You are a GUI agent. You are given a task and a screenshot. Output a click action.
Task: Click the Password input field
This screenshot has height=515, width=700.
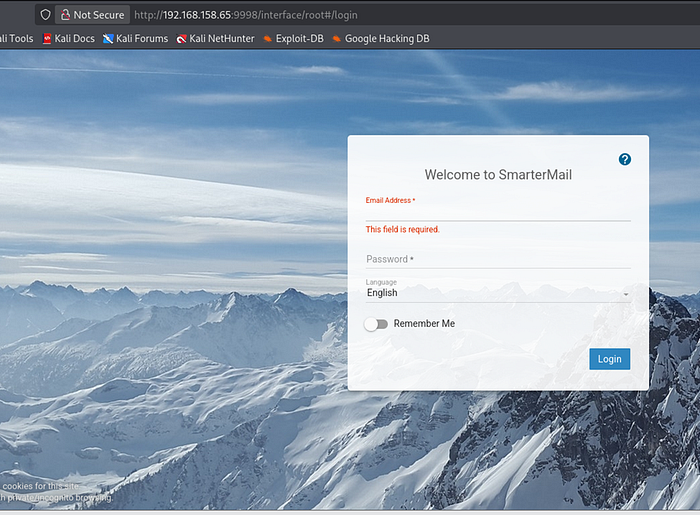point(498,259)
